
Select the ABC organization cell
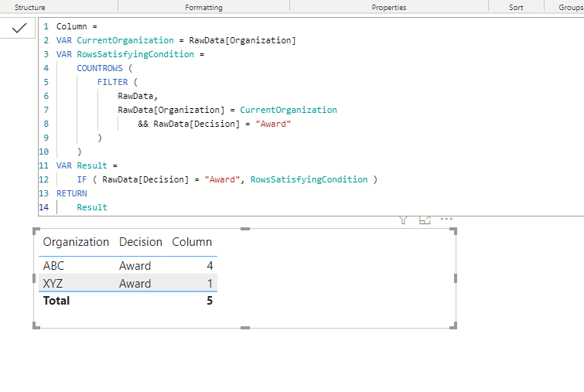tap(53, 266)
